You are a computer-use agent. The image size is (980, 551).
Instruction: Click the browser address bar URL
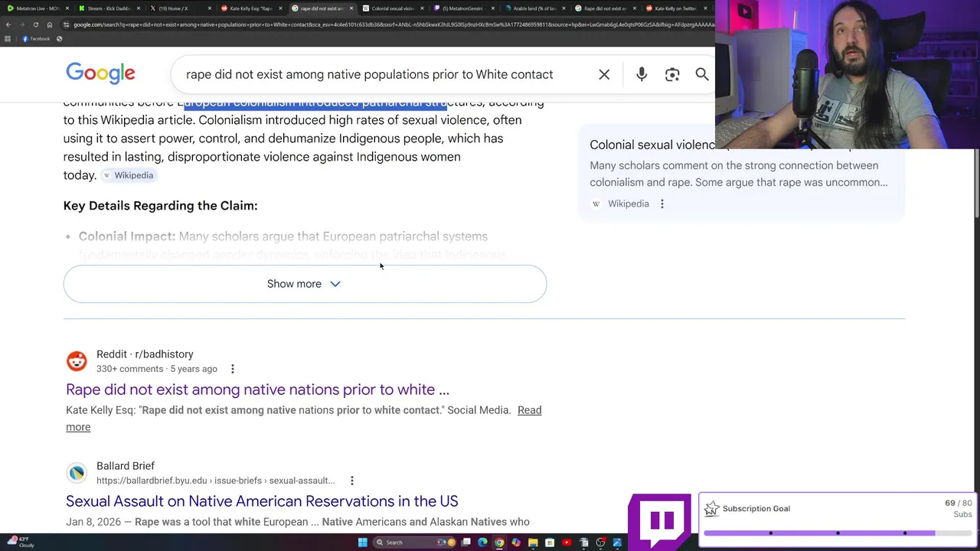pyautogui.click(x=390, y=24)
